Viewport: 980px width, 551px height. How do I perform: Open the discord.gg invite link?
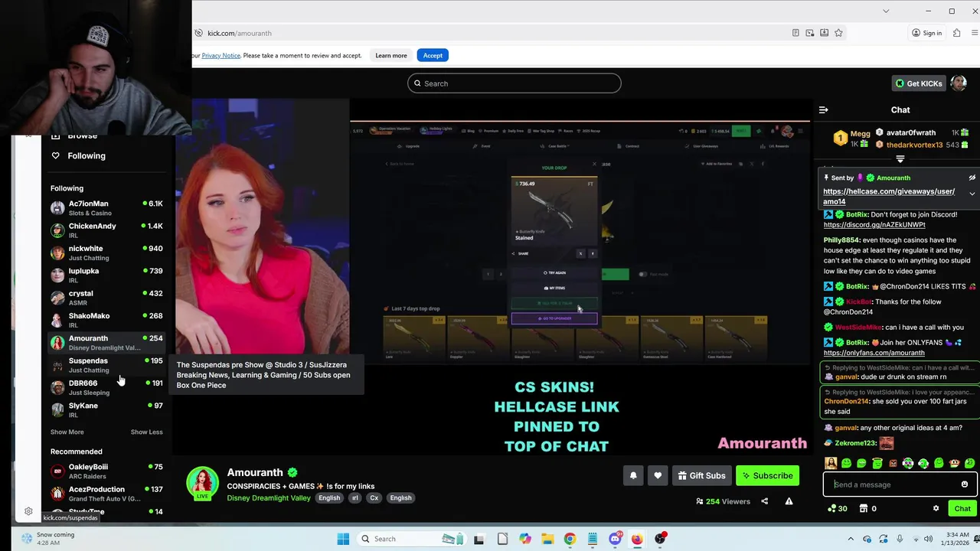pos(874,225)
